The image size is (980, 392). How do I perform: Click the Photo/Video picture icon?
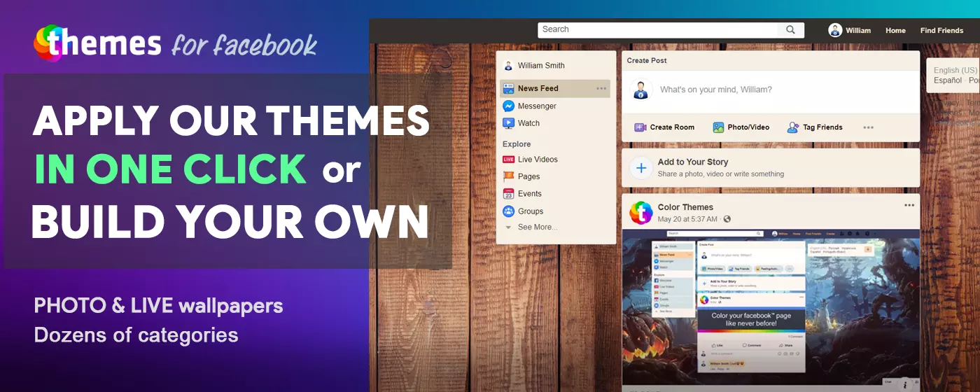coord(718,127)
